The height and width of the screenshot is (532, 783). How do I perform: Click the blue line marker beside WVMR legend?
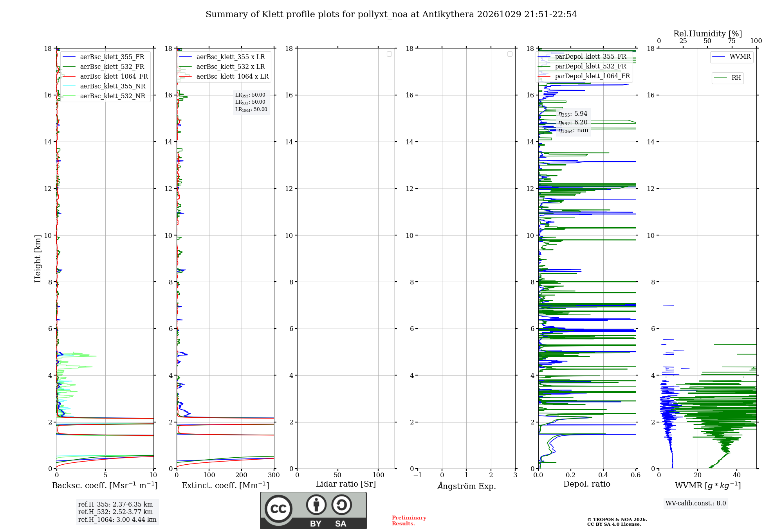click(x=719, y=57)
